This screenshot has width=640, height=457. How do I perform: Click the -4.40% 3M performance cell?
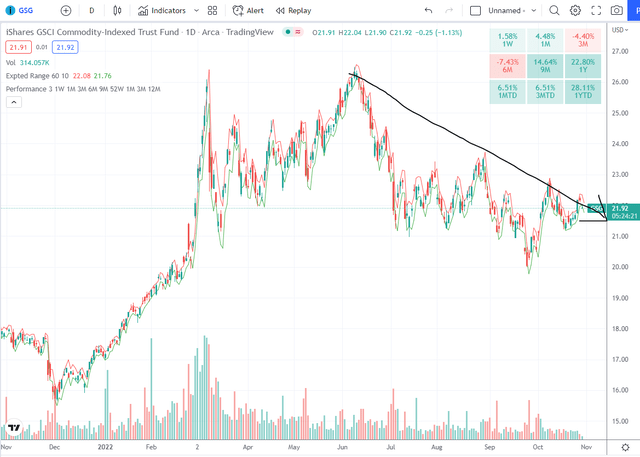pos(583,40)
